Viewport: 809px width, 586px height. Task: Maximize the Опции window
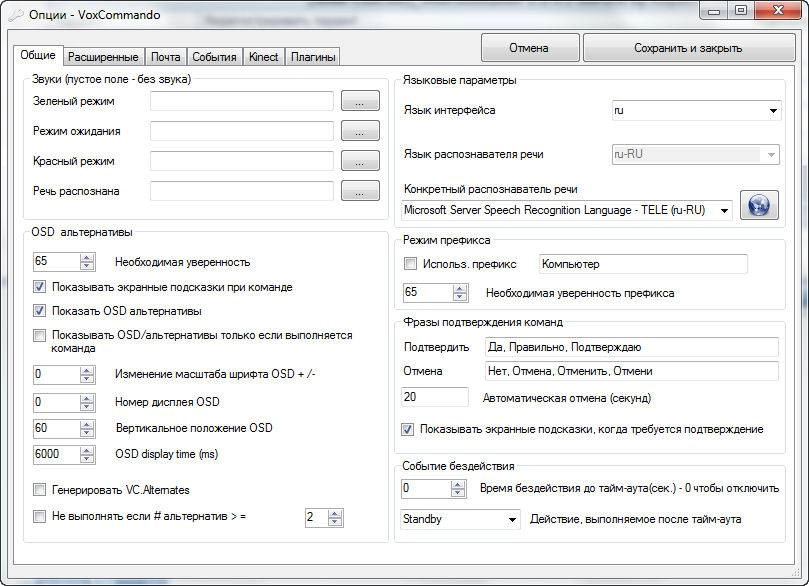(741, 10)
